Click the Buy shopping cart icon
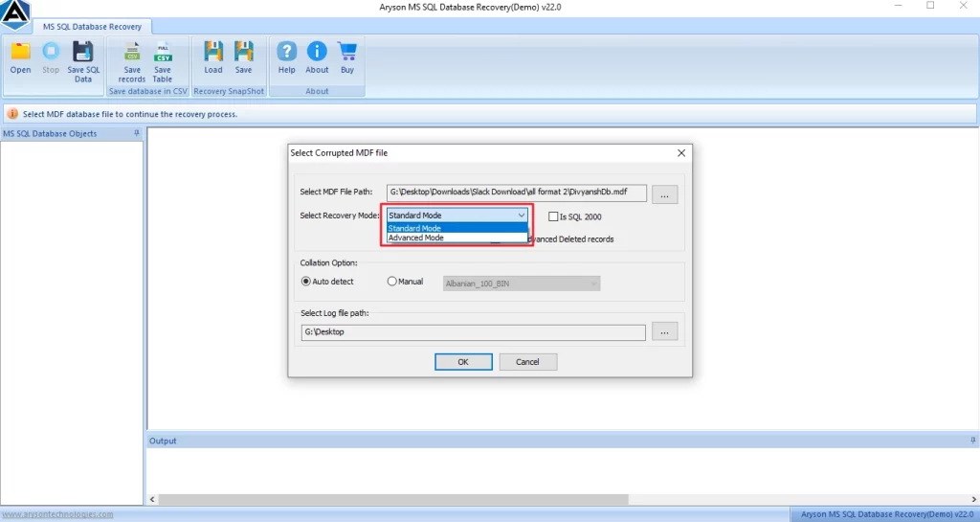 [x=346, y=52]
